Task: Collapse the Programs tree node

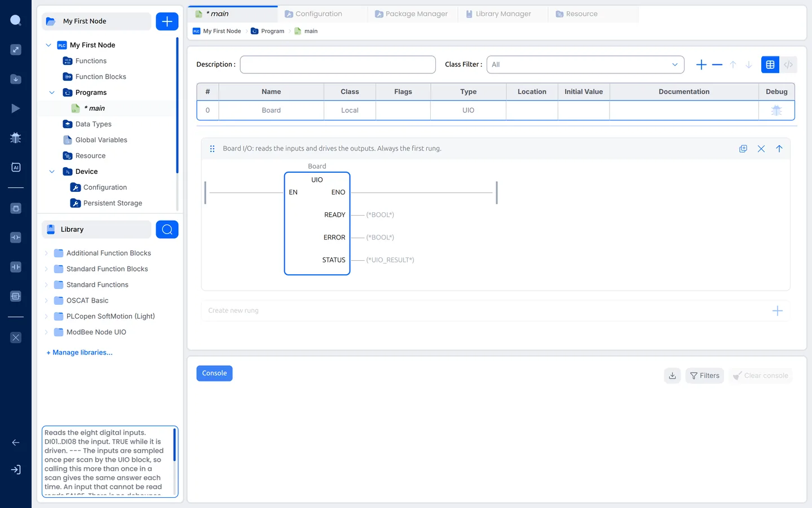Action: (52, 93)
